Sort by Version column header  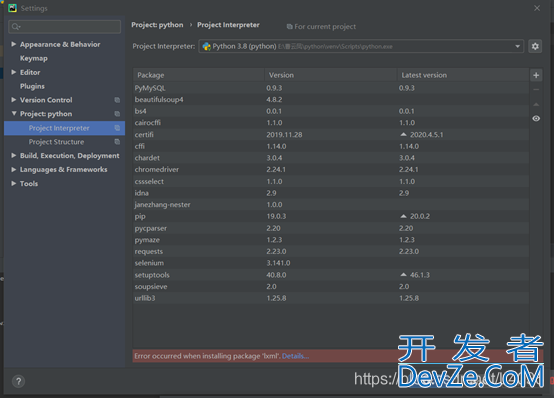point(331,75)
